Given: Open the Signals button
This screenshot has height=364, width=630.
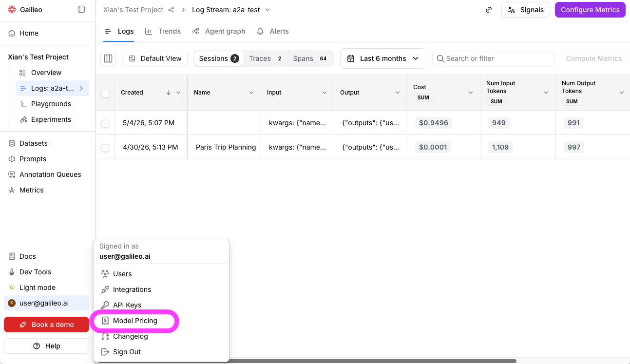Looking at the screenshot, I should pyautogui.click(x=526, y=10).
